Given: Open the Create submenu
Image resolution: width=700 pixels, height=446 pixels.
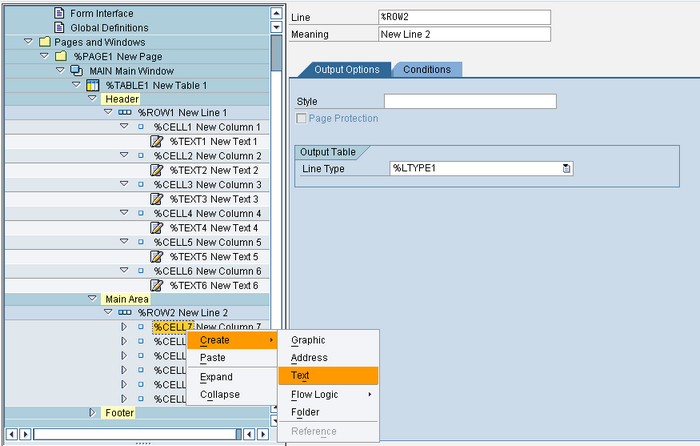Looking at the screenshot, I should [232, 340].
